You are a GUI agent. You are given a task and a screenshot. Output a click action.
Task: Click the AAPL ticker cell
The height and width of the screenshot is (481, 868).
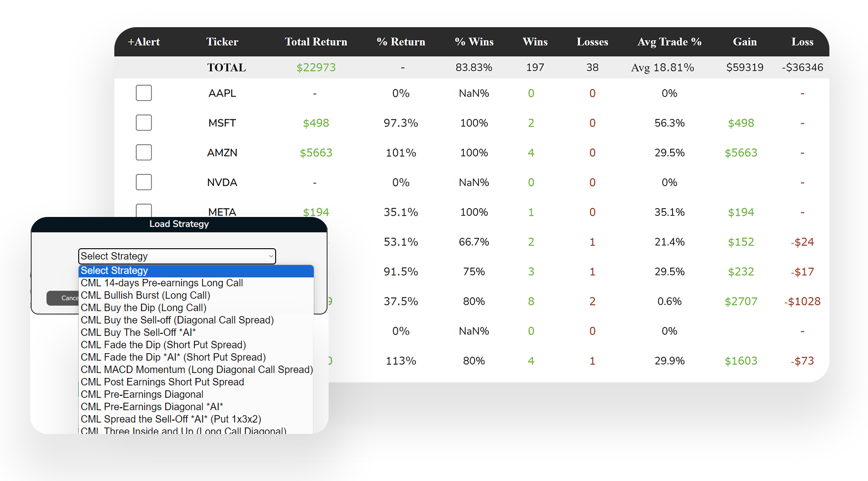click(x=222, y=93)
